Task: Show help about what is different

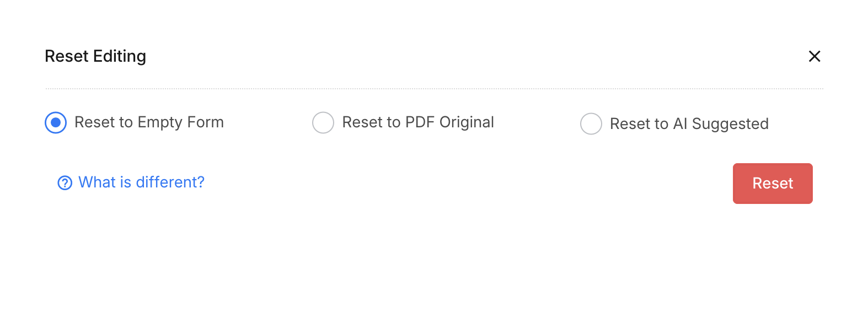Action: tap(141, 182)
